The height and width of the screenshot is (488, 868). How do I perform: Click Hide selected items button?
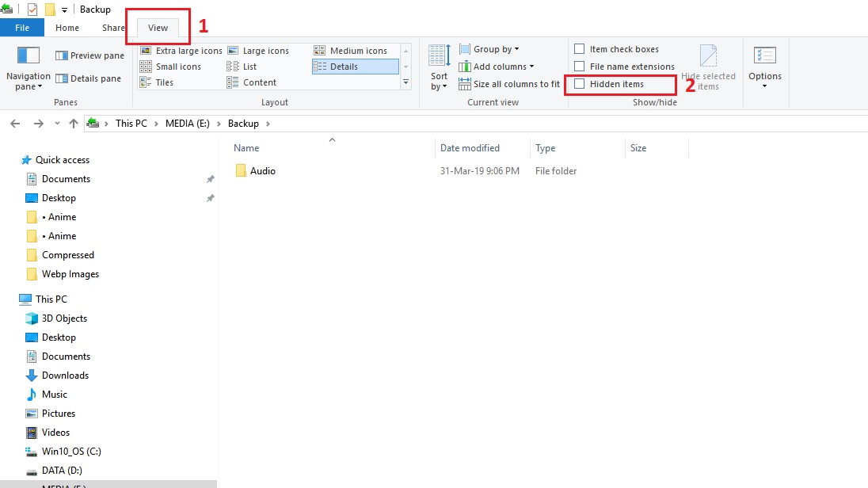pos(708,67)
